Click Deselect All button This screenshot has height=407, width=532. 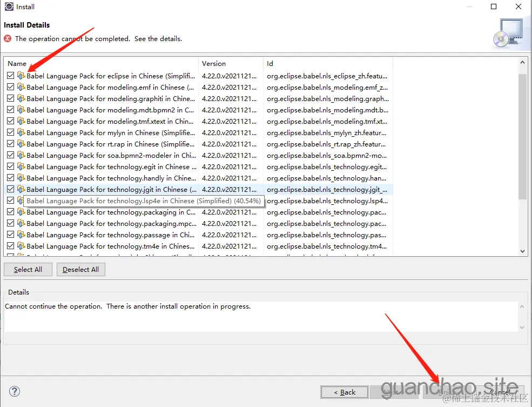pyautogui.click(x=81, y=270)
